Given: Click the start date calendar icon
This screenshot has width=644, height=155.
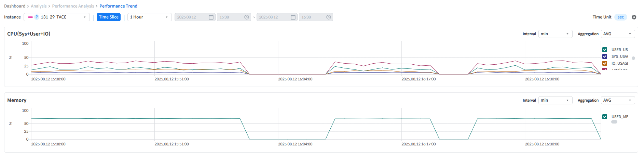Looking at the screenshot, I should tap(211, 17).
